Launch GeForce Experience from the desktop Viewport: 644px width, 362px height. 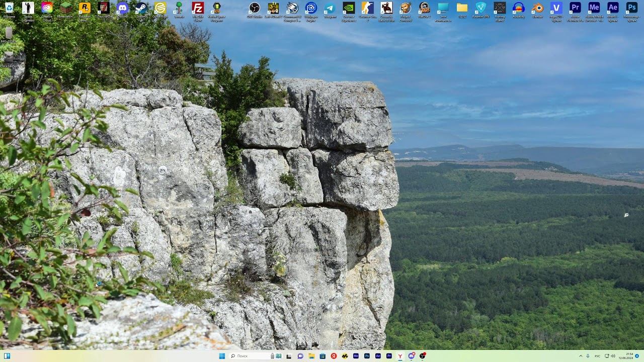point(348,8)
